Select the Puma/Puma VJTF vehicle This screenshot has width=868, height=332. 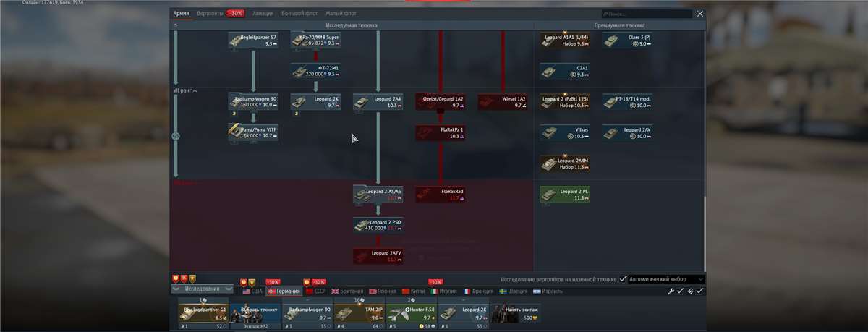click(x=254, y=132)
